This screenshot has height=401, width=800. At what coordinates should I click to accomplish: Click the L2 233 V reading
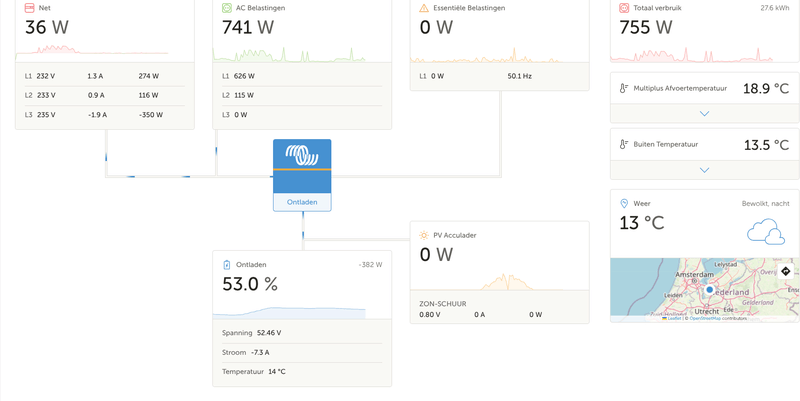[40, 95]
